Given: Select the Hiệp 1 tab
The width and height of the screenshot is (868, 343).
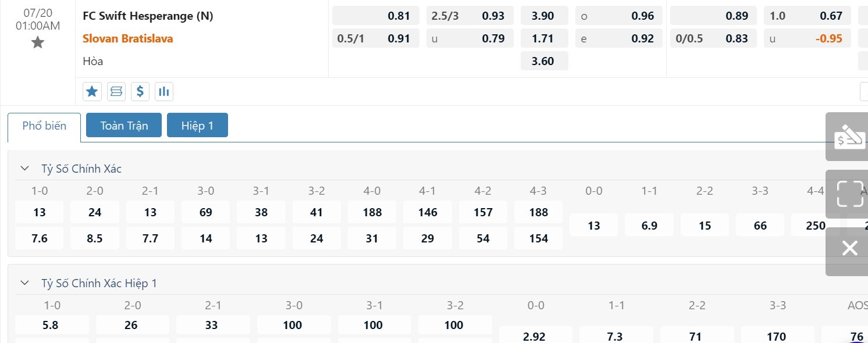Looking at the screenshot, I should click(x=197, y=126).
